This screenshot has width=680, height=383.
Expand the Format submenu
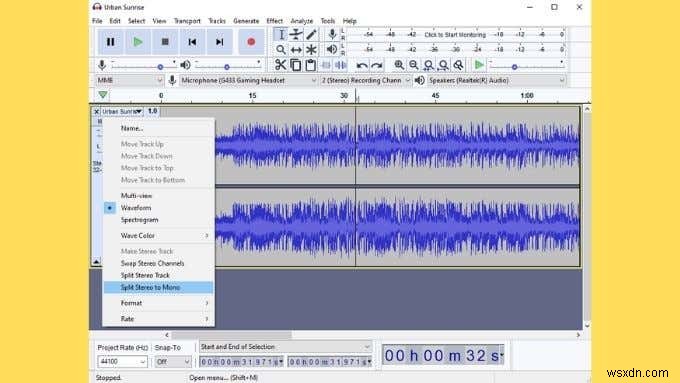click(158, 303)
